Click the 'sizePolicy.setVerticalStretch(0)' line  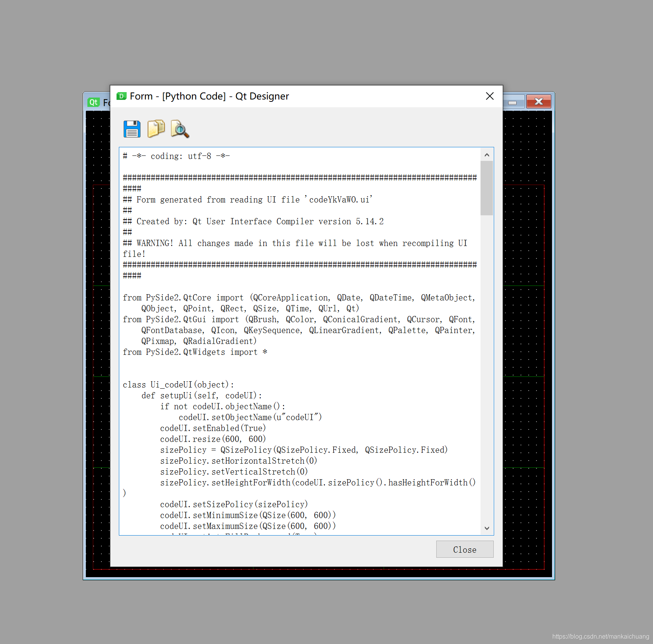pyautogui.click(x=234, y=472)
